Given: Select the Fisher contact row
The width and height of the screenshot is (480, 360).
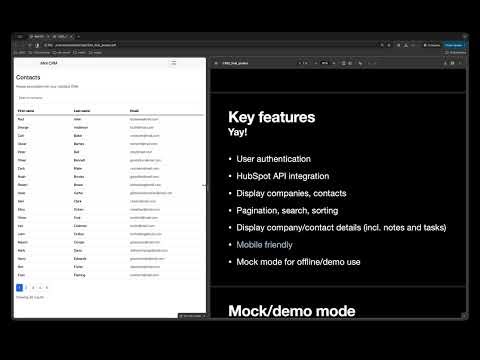Looking at the screenshot, I should click(x=110, y=267).
